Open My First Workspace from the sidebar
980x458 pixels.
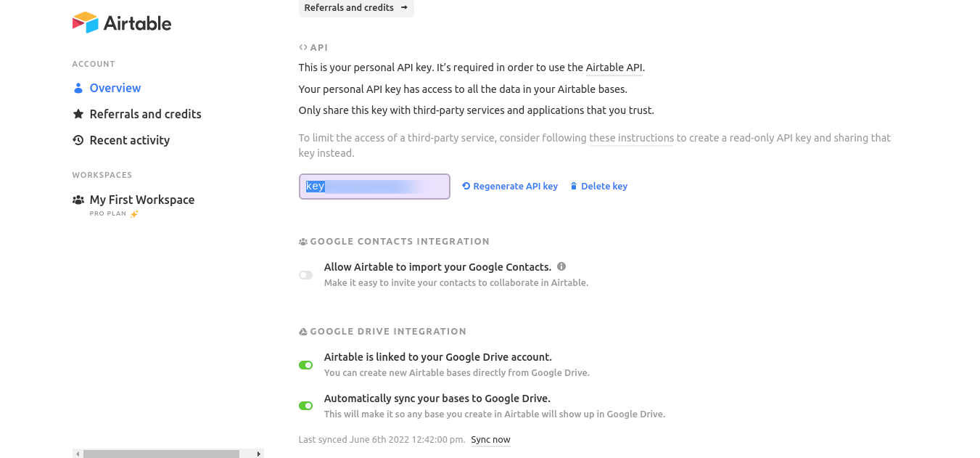[x=141, y=199]
